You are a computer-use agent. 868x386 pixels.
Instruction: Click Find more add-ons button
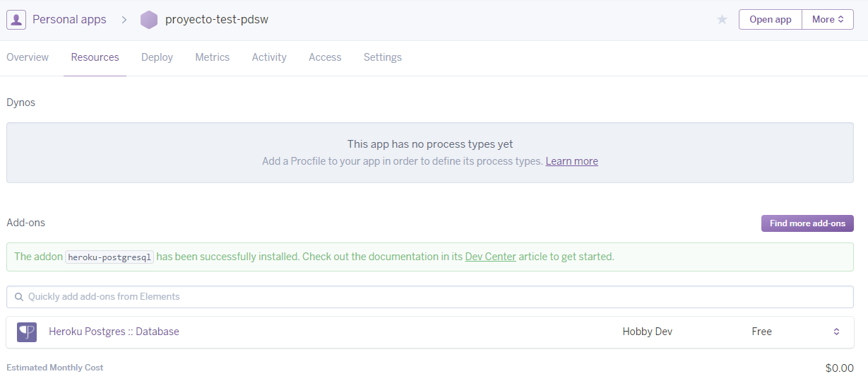click(x=807, y=223)
